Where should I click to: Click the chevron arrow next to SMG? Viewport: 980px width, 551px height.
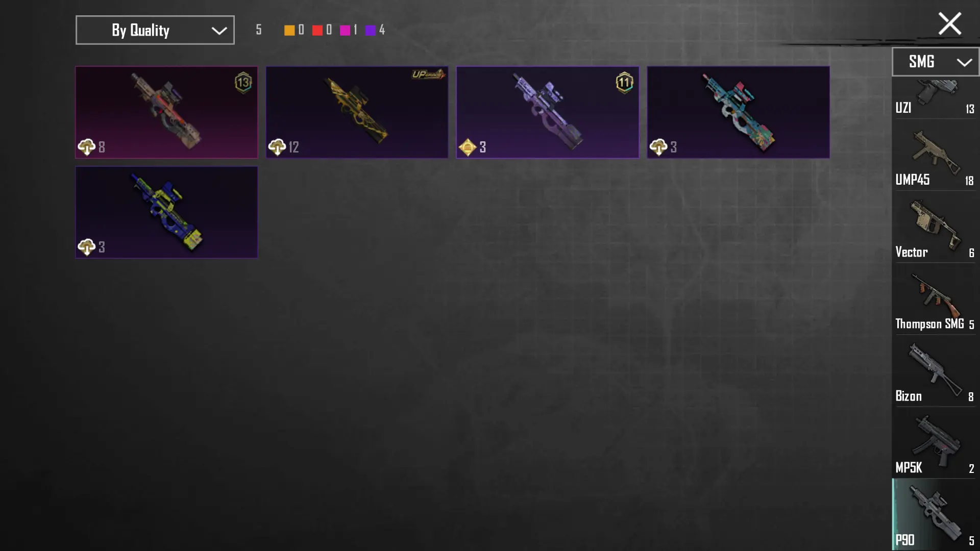click(964, 62)
